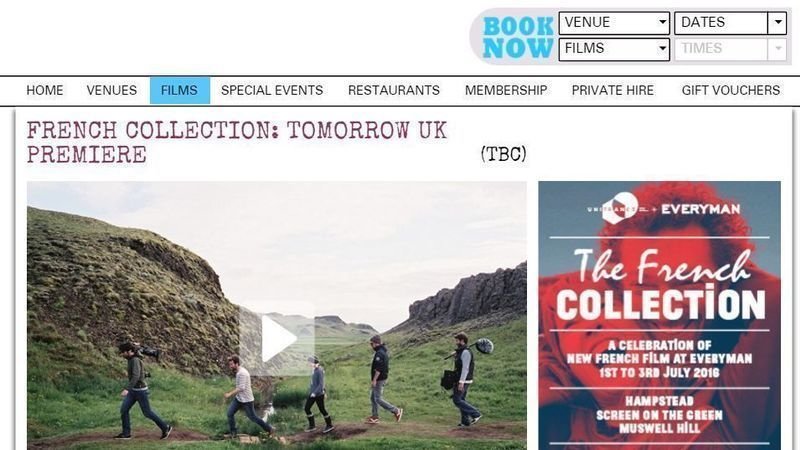
Task: Expand the Dates dropdown arrow
Action: tap(778, 22)
